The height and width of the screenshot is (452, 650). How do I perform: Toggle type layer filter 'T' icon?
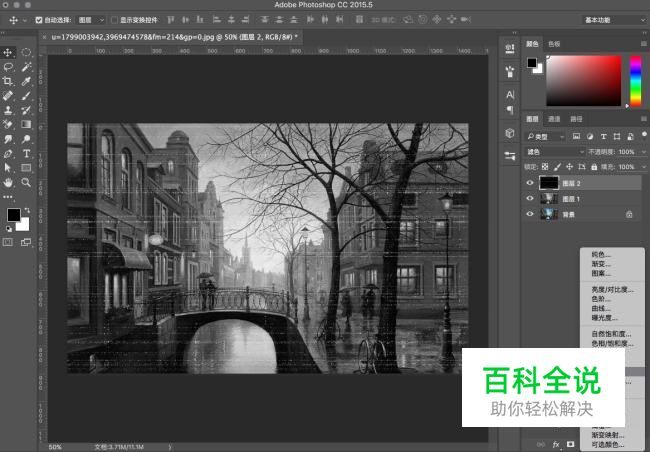tap(604, 136)
